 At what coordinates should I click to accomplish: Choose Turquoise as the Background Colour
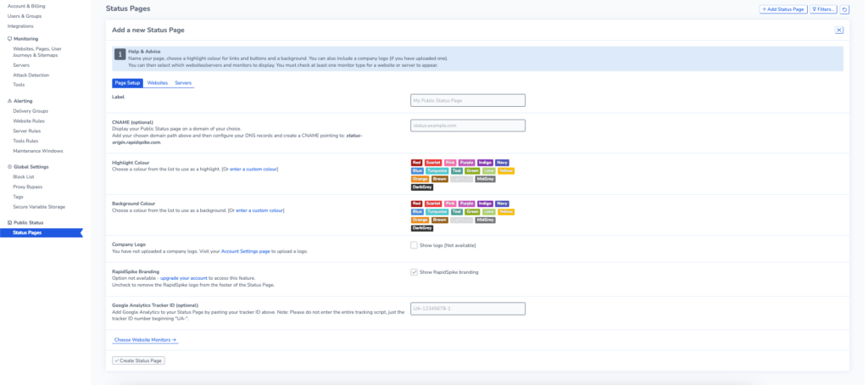tap(437, 212)
